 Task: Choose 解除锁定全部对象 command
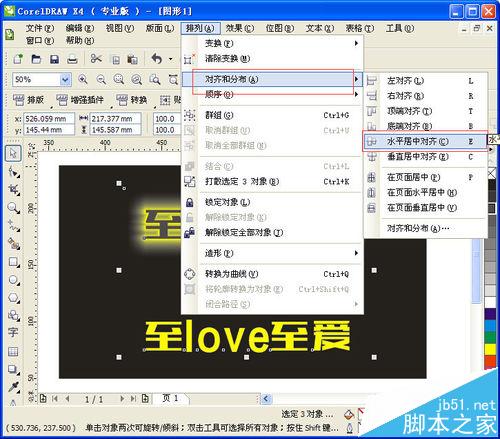[x=272, y=233]
